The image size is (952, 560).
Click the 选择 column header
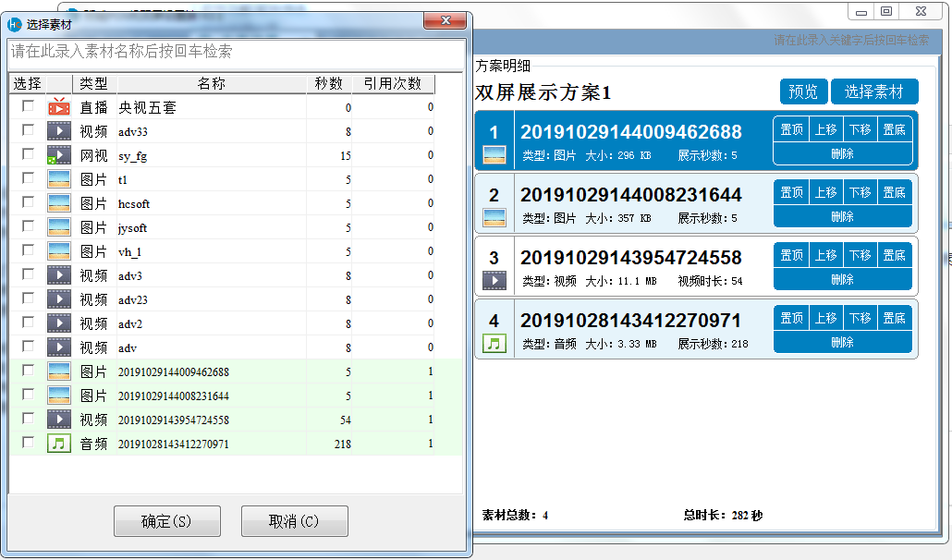coord(28,84)
